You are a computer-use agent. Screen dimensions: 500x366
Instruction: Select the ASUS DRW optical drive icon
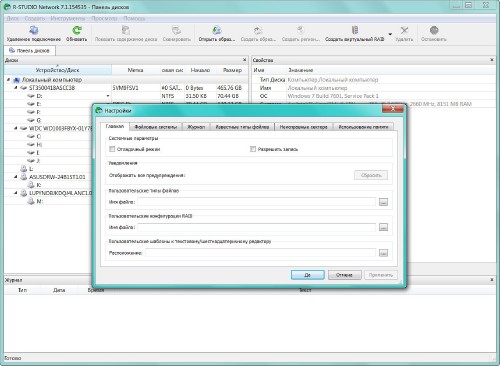point(24,177)
